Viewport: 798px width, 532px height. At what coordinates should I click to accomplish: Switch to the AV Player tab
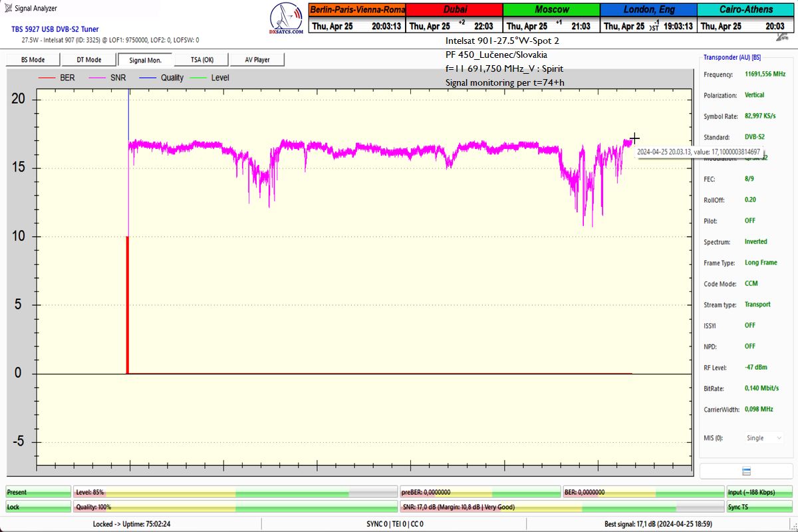[257, 60]
